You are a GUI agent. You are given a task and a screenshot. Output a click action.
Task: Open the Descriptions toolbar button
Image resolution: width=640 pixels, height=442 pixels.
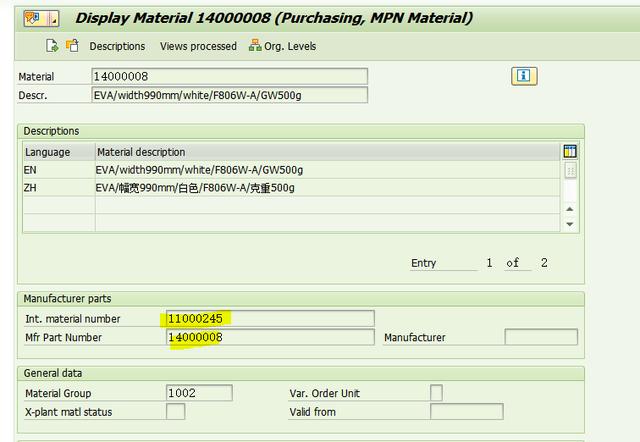point(117,46)
